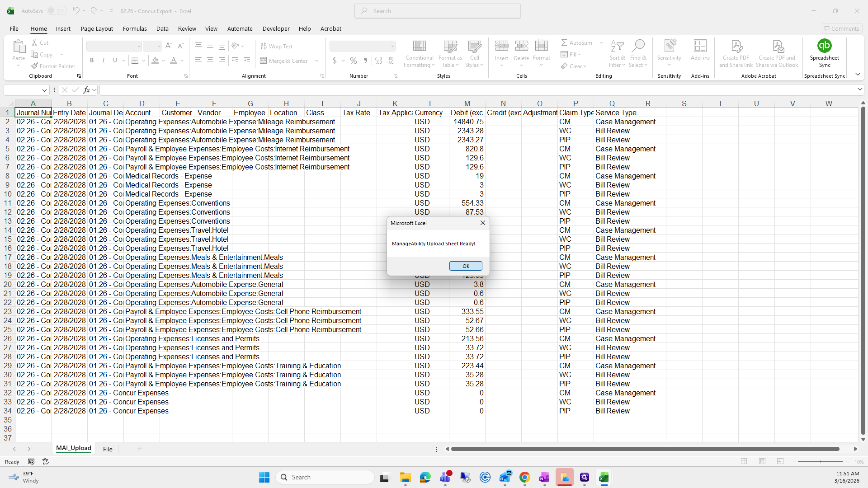This screenshot has width=868, height=488.
Task: Click the zoom slider in status bar
Action: click(820, 462)
